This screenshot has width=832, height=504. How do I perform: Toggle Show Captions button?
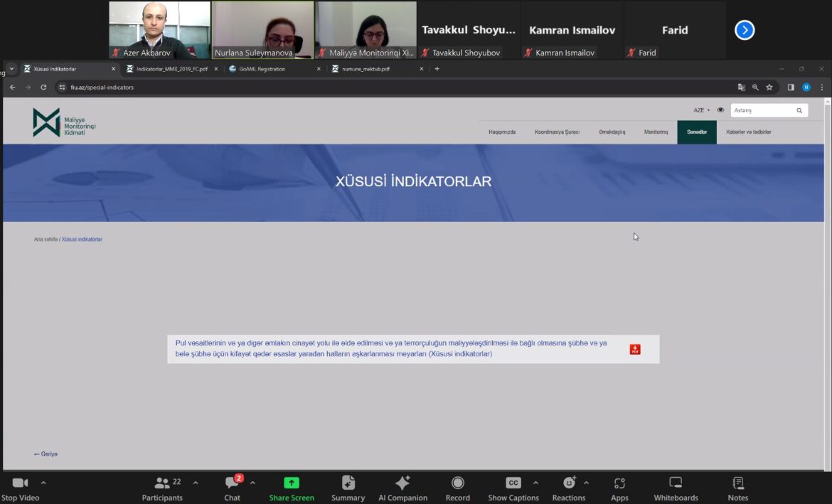click(x=513, y=483)
